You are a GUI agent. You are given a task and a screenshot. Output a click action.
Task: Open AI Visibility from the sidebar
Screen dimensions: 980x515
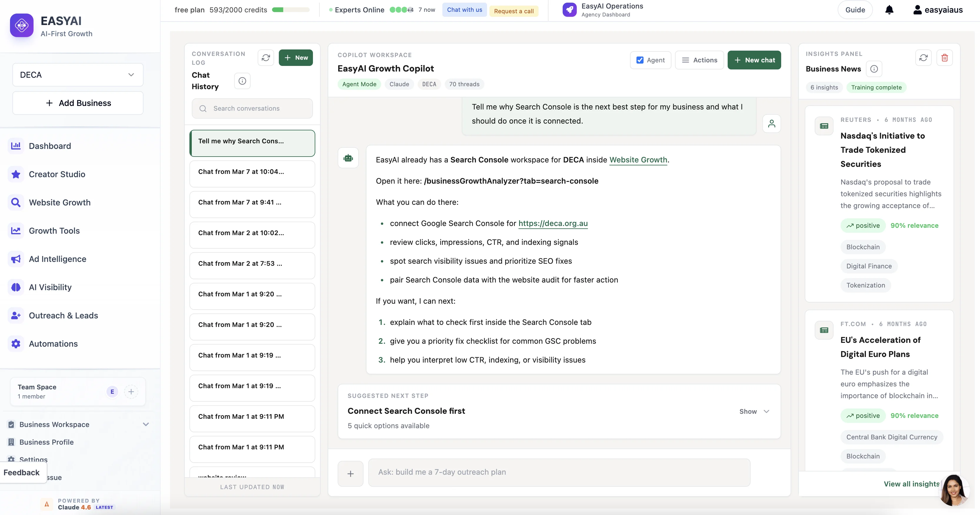tap(50, 287)
